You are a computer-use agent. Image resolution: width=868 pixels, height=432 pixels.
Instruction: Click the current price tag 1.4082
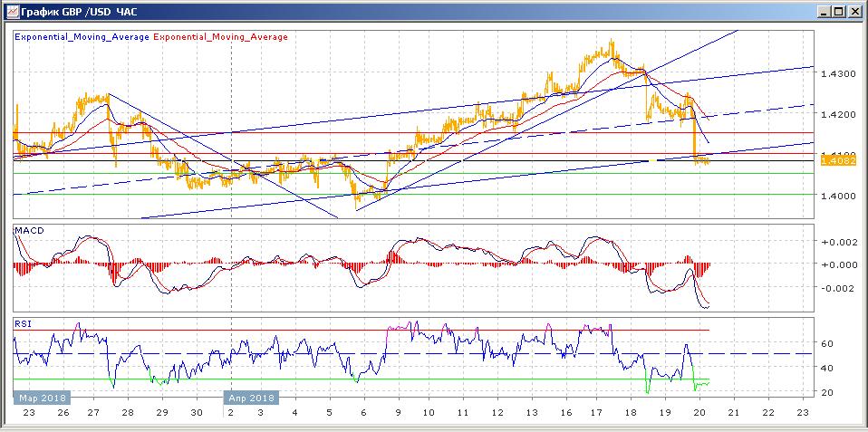[840, 161]
